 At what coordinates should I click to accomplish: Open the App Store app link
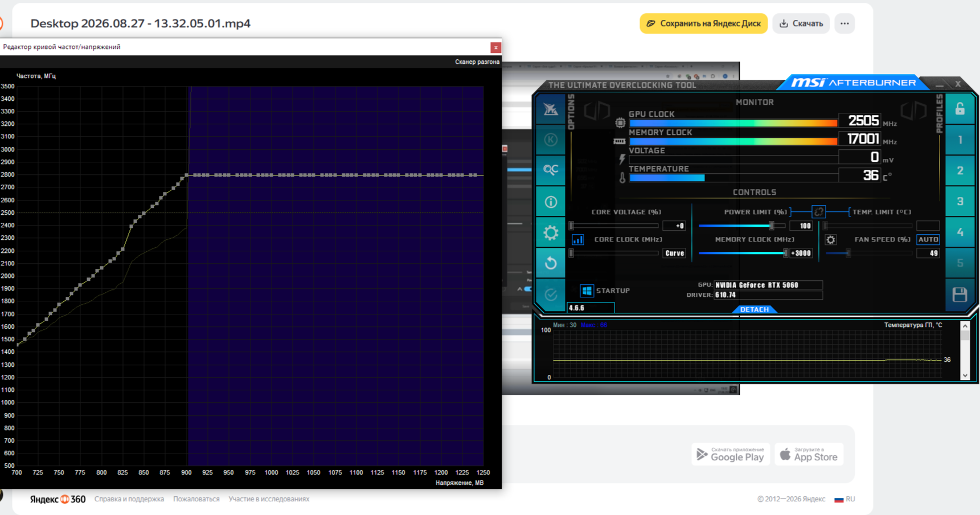coord(809,454)
